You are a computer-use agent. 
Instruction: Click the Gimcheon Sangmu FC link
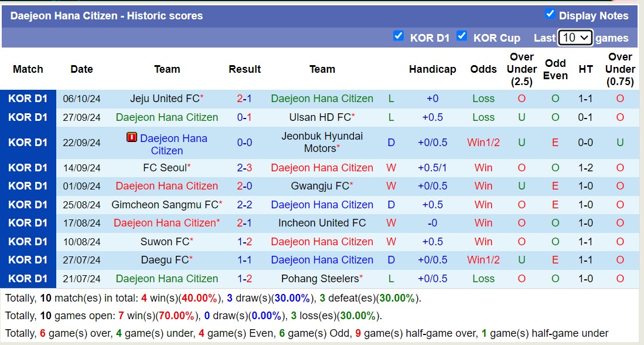[166, 205]
